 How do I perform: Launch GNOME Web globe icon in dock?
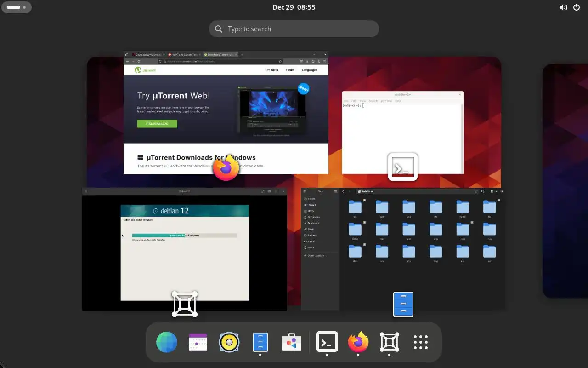(x=167, y=342)
